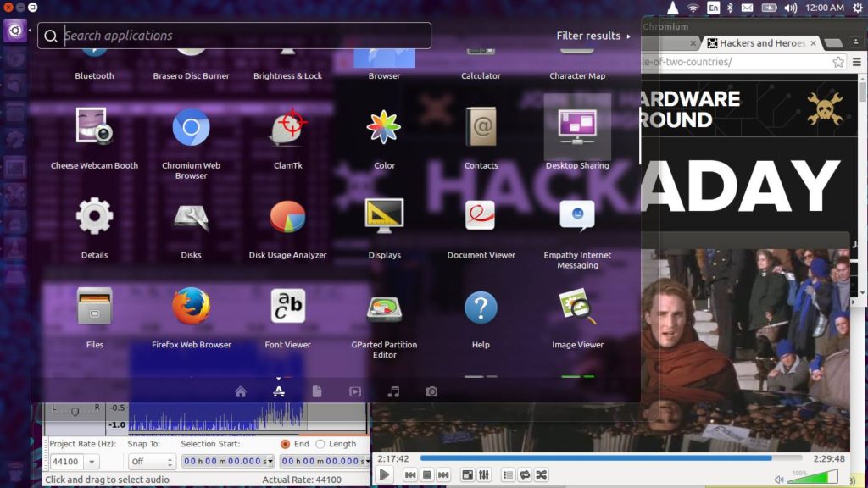868x488 pixels.
Task: Stop VLC playback
Action: (427, 474)
